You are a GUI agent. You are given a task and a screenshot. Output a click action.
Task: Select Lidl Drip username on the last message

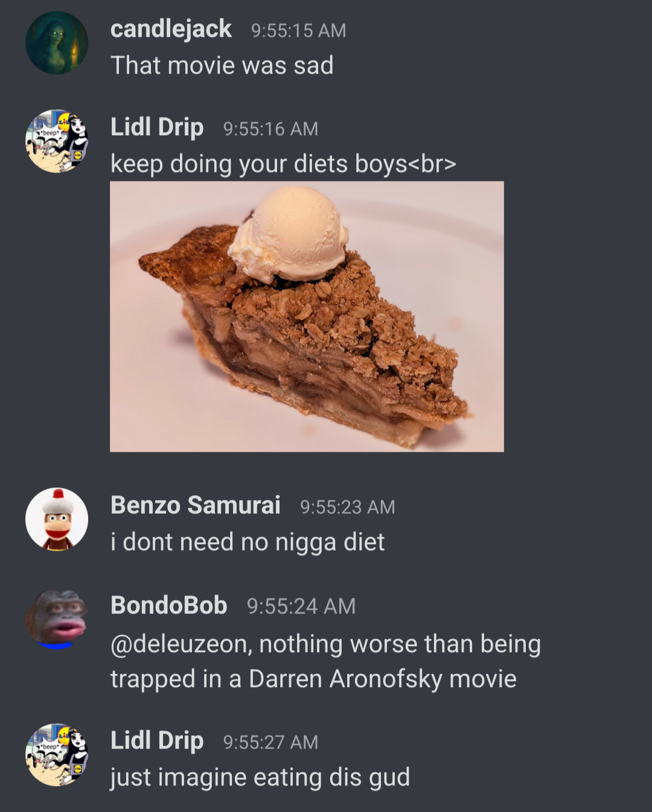(157, 741)
